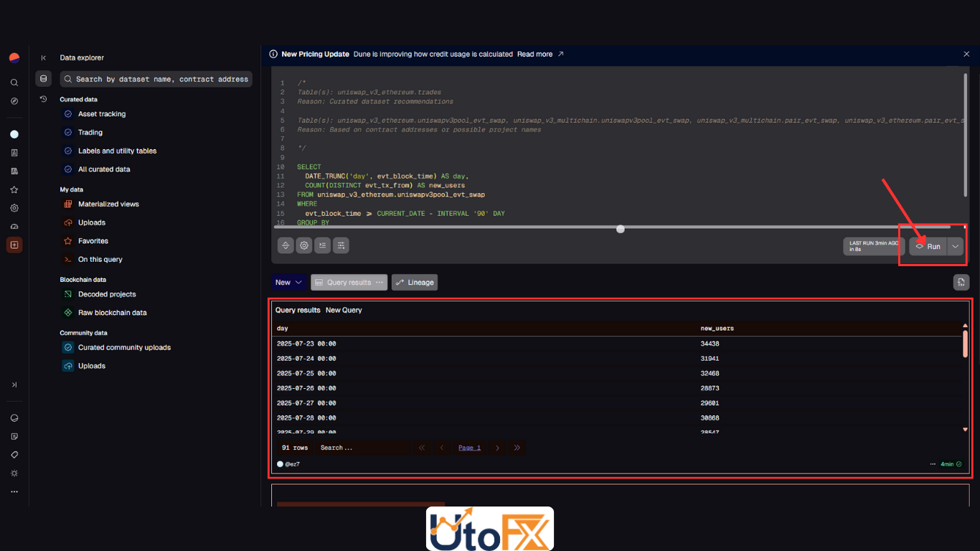Select the Query results tab
The width and height of the screenshot is (980, 551).
[349, 283]
